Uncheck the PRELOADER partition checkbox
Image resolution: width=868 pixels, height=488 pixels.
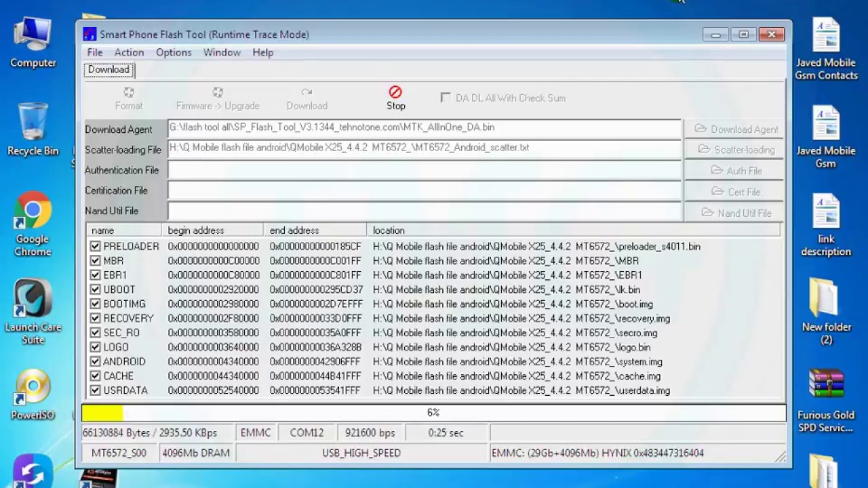pos(96,247)
